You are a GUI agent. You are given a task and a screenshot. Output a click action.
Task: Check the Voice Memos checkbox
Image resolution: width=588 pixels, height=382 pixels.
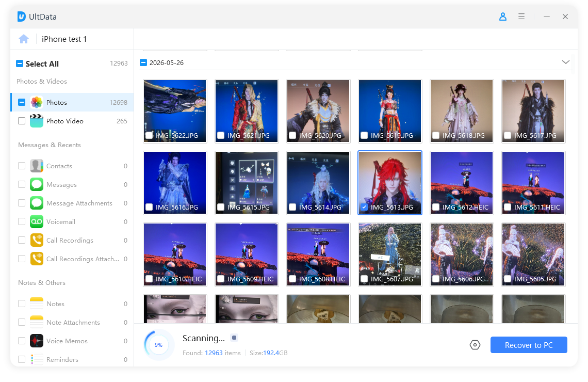pos(22,341)
